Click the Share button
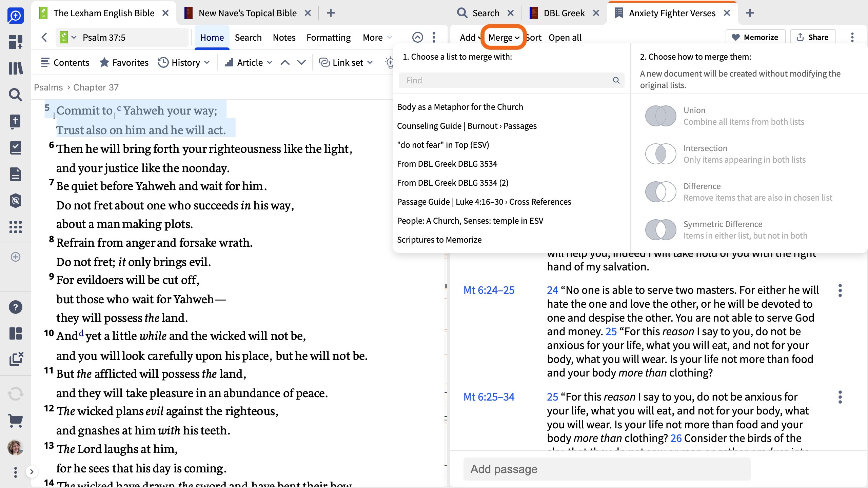This screenshot has width=868, height=488. pyautogui.click(x=812, y=37)
